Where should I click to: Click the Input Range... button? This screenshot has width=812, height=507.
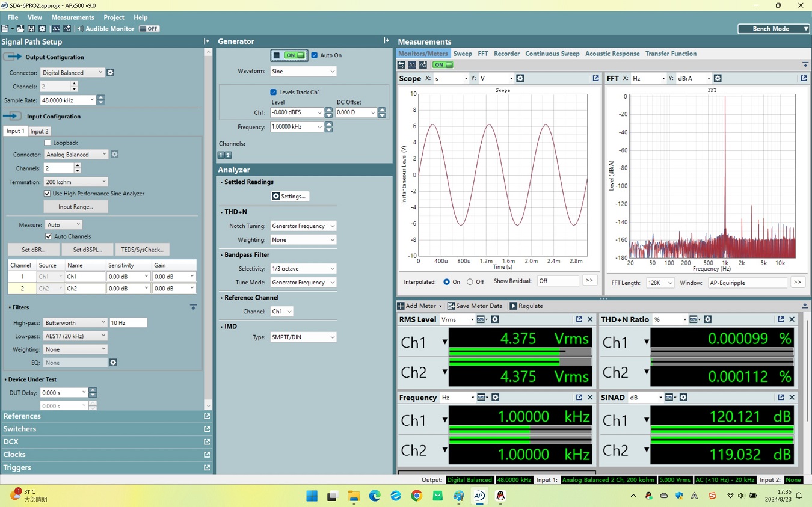tap(76, 207)
